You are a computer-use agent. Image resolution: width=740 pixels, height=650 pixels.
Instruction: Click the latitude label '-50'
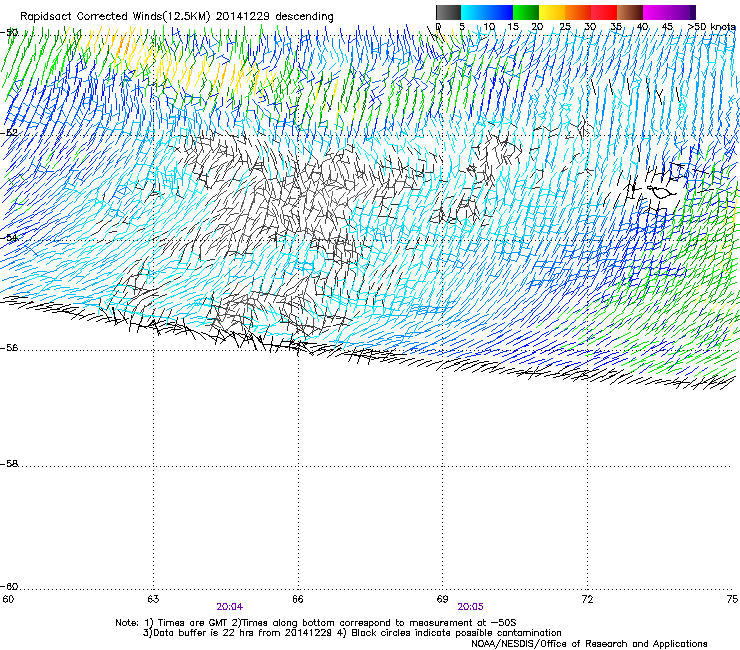click(x=9, y=33)
